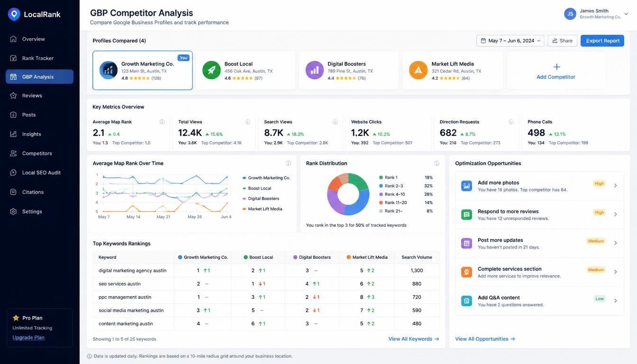Viewport: 637px width, 364px height.
Task: Click the Rank Tracker sidebar icon
Action: (x=13, y=58)
